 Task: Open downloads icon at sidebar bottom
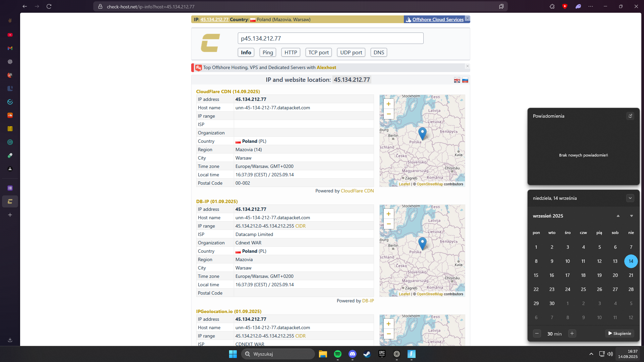pyautogui.click(x=10, y=340)
